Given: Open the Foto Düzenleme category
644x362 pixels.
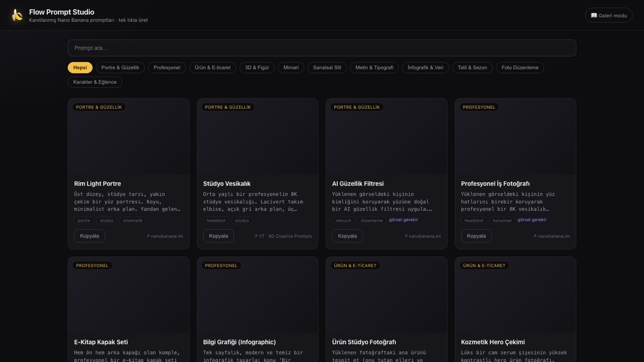Looking at the screenshot, I should tap(520, 68).
